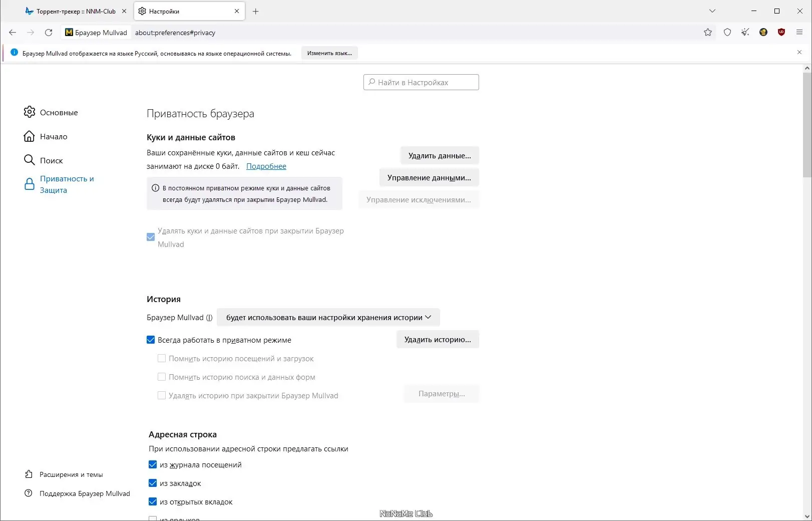Toggle 'Помнить историю поиска и данных форм' checkbox
812x521 pixels.
(x=162, y=377)
